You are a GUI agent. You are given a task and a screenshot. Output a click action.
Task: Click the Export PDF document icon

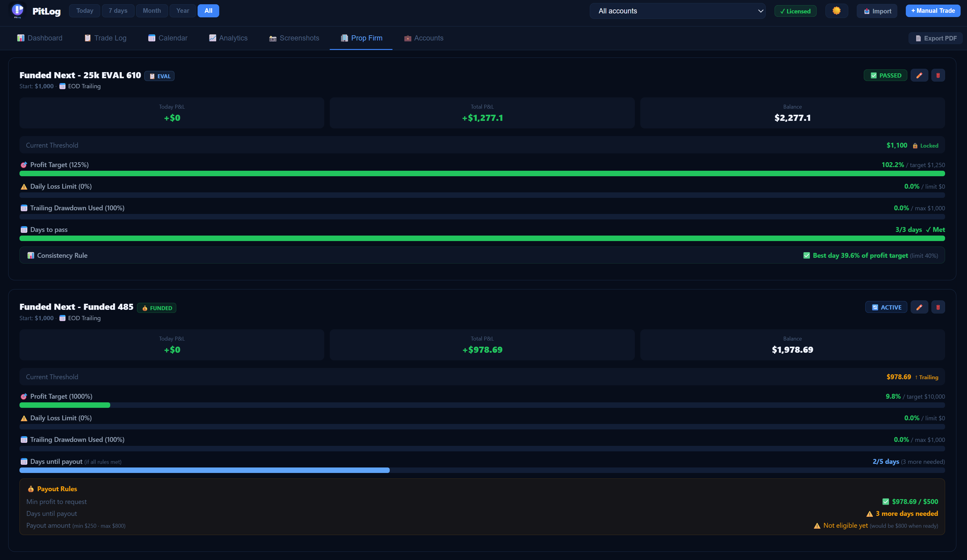pos(918,38)
